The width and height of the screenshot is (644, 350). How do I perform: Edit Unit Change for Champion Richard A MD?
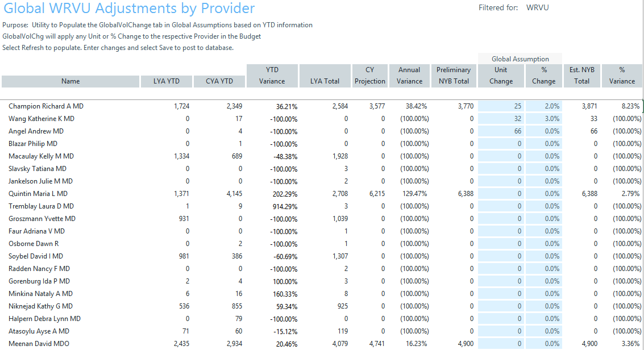click(501, 106)
